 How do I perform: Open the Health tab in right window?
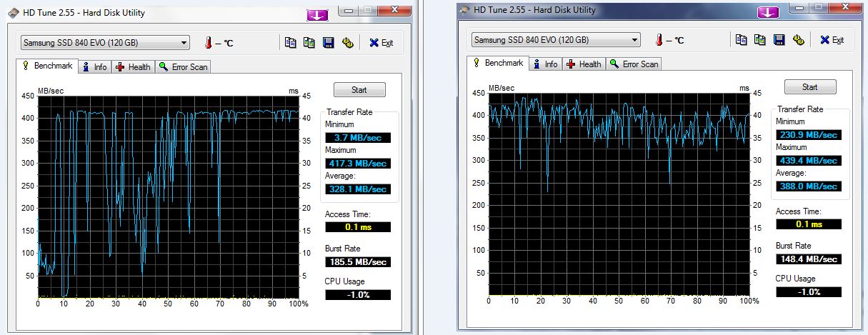pos(584,64)
